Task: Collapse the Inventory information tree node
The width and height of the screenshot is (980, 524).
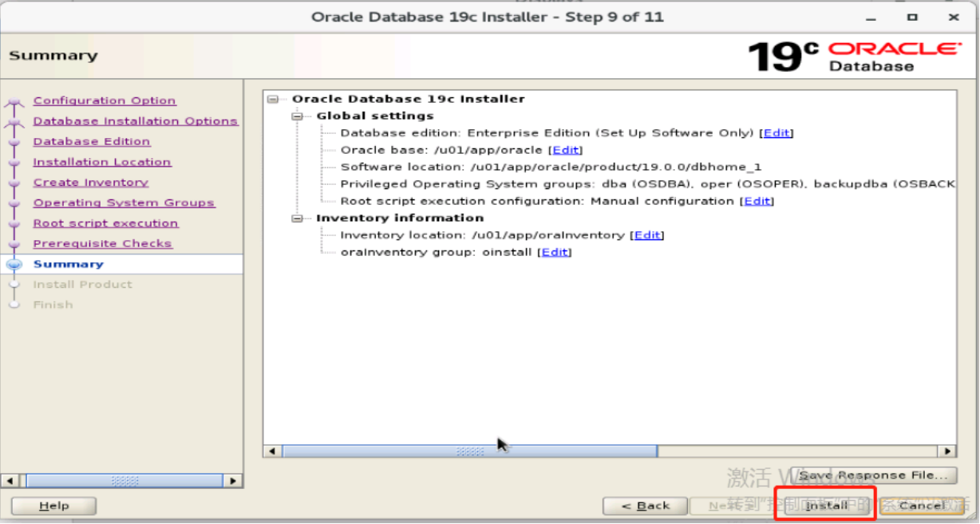Action: pyautogui.click(x=298, y=219)
